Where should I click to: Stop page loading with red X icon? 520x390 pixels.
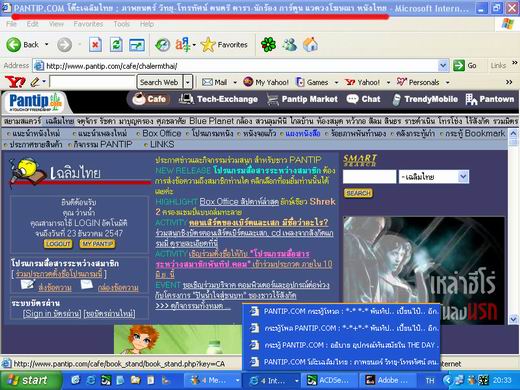pos(95,45)
